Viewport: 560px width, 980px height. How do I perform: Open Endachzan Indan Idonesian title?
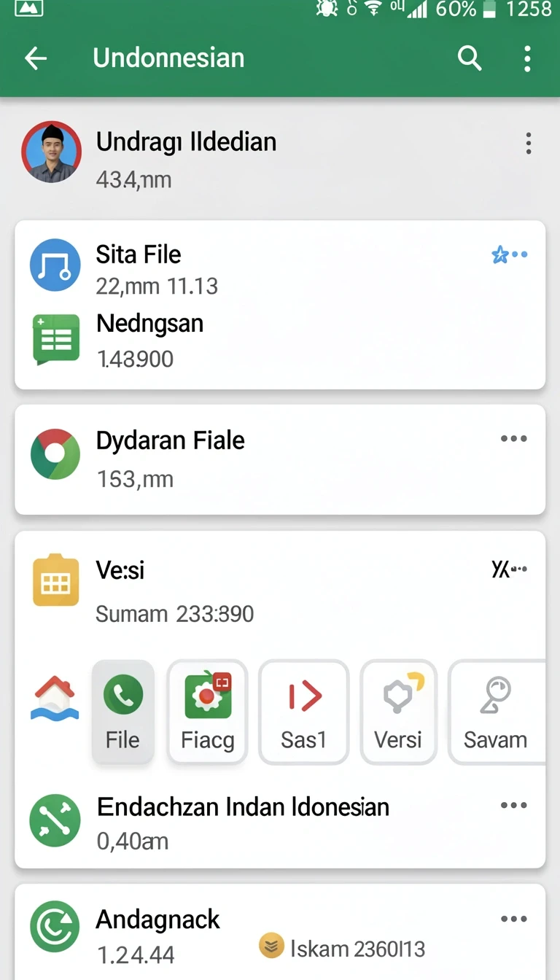click(243, 807)
